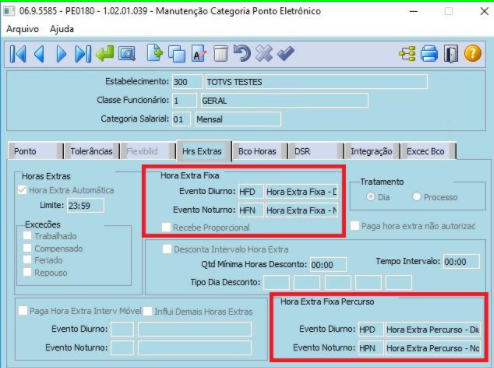This screenshot has width=494, height=368.
Task: Click 'Hora Extra Percurso - Di' description
Action: [x=433, y=330]
